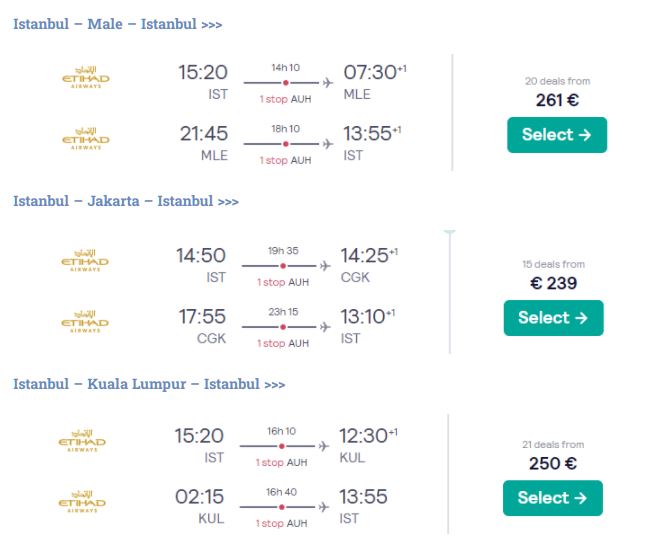The width and height of the screenshot is (659, 542).
Task: Click Etihad logo on Istanbul–Jakarta outbound flight
Action: 84,260
